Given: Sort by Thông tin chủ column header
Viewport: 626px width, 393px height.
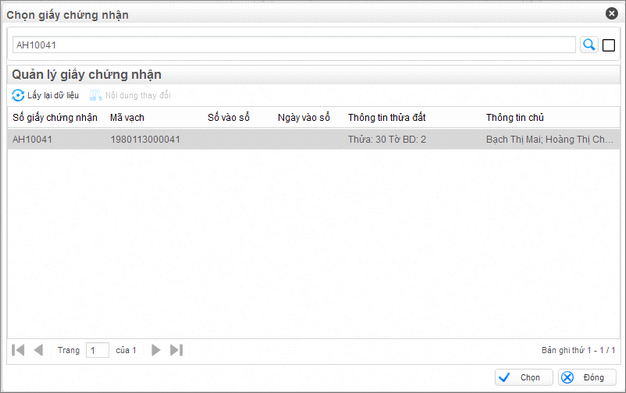Looking at the screenshot, I should click(x=515, y=117).
